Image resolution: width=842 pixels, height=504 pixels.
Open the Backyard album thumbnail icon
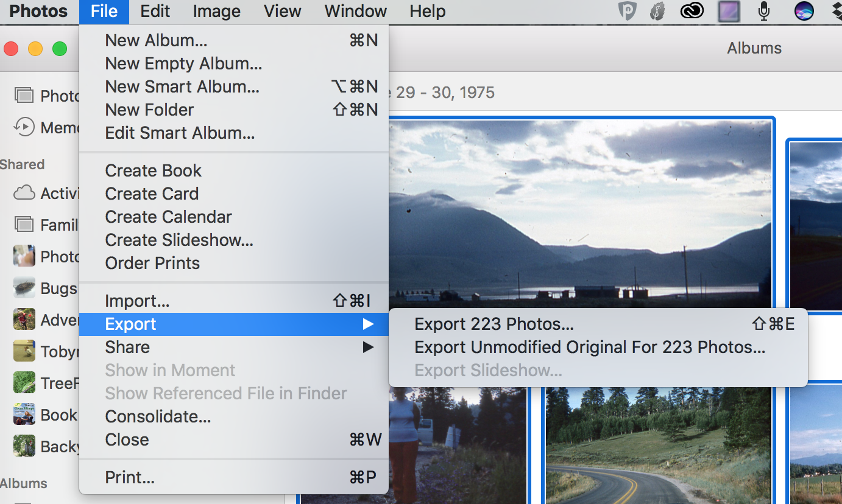tap(24, 446)
